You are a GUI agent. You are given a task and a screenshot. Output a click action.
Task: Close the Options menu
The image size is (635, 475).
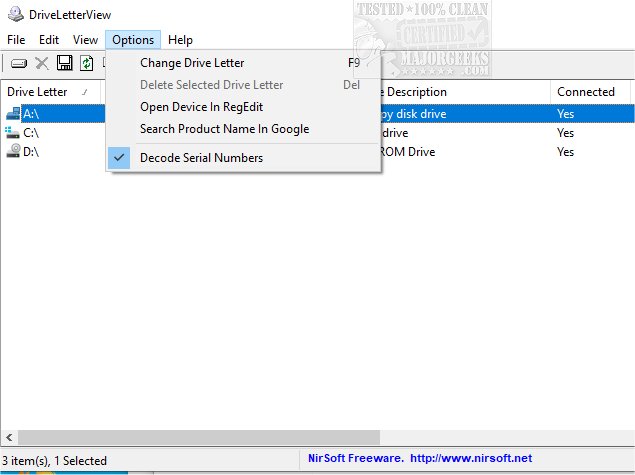[133, 40]
